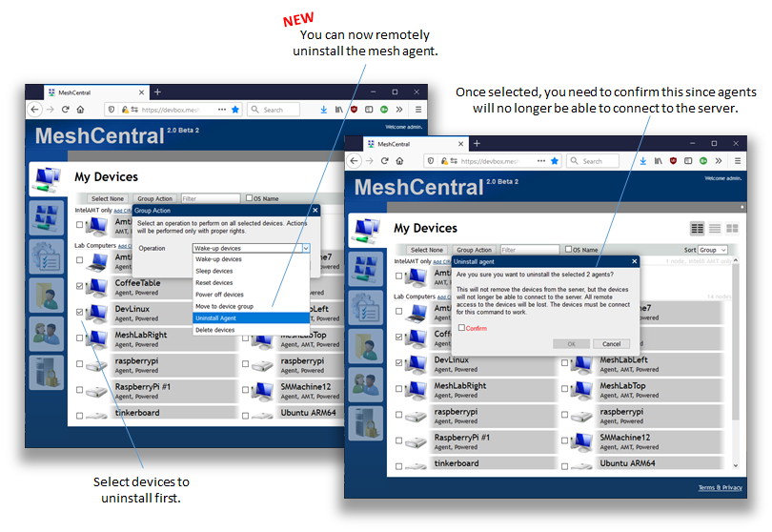Switch to column view icon in right window

pos(697,228)
